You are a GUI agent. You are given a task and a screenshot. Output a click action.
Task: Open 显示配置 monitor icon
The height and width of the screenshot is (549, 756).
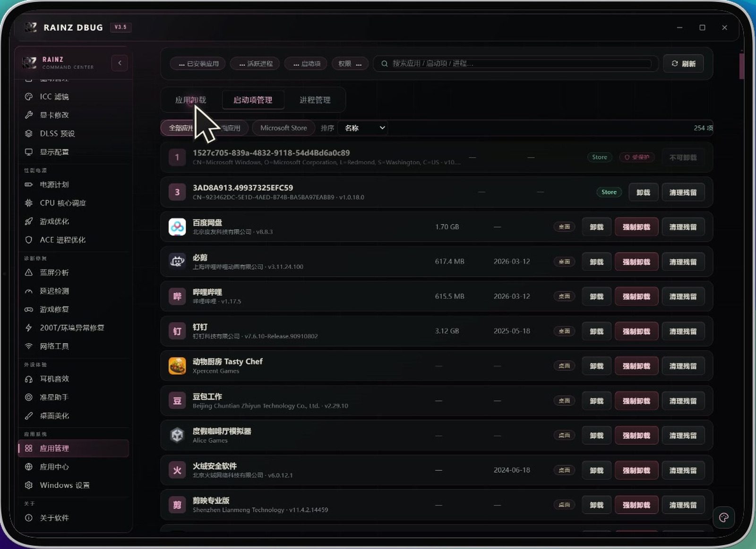pos(29,152)
